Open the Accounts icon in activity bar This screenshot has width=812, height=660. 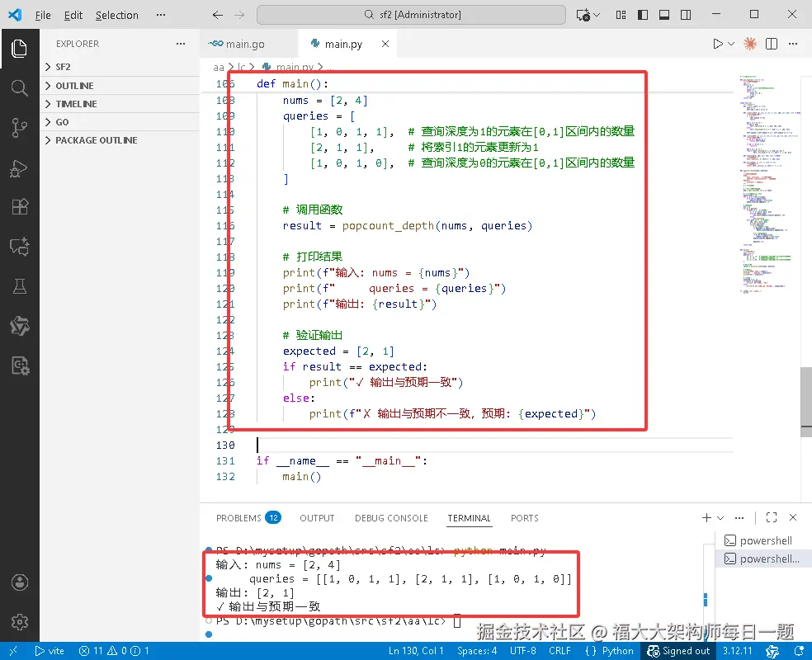[x=19, y=582]
